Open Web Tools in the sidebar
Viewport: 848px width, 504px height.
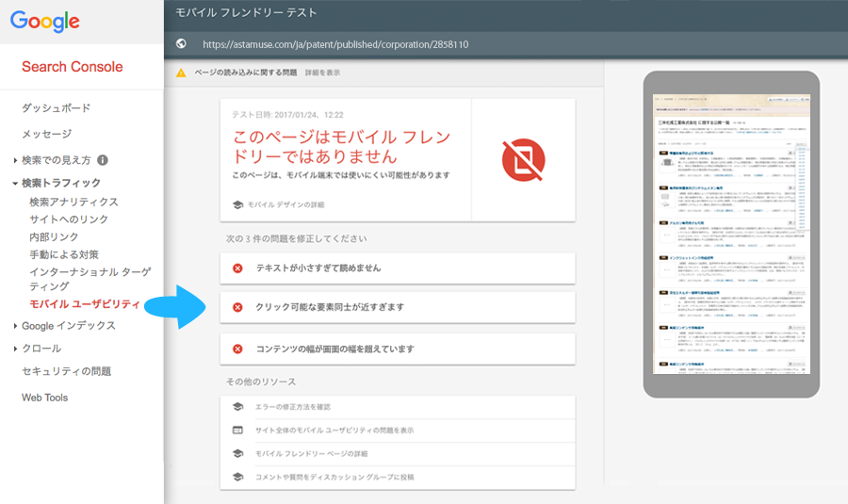[45, 398]
